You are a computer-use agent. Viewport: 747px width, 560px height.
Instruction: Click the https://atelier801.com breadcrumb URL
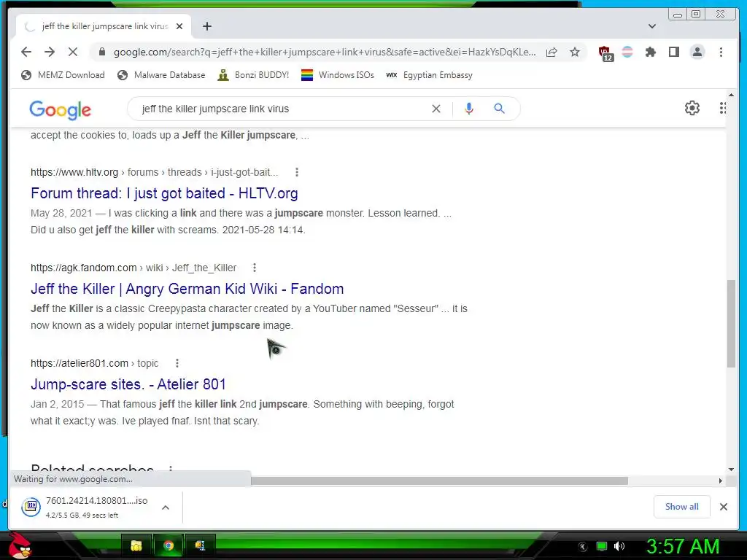(x=80, y=363)
